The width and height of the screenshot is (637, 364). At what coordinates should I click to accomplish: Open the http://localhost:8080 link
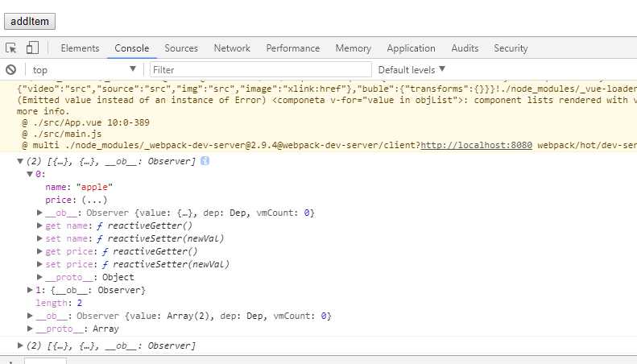[x=476, y=145]
